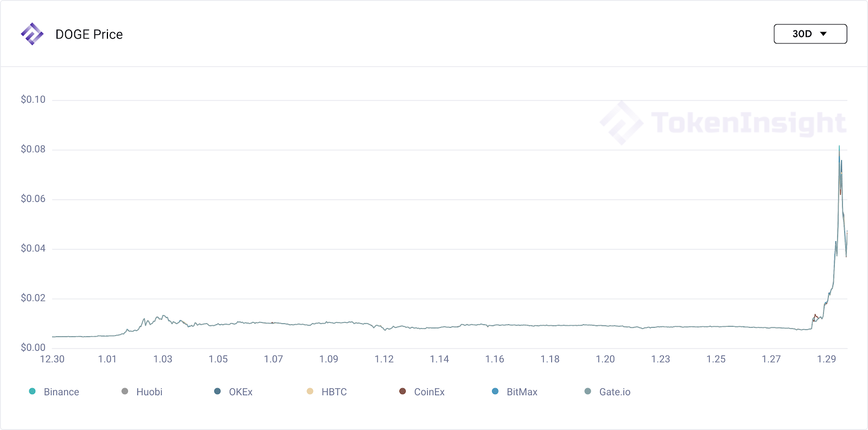Click the OKEx dark blue legend dot
The height and width of the screenshot is (430, 868).
pyautogui.click(x=218, y=391)
